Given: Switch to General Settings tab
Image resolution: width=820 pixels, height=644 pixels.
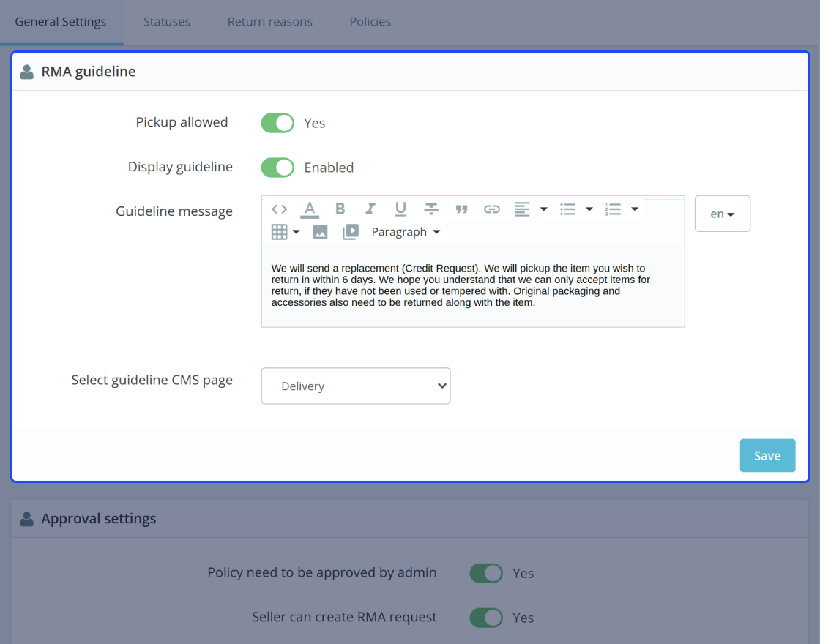Looking at the screenshot, I should (61, 21).
